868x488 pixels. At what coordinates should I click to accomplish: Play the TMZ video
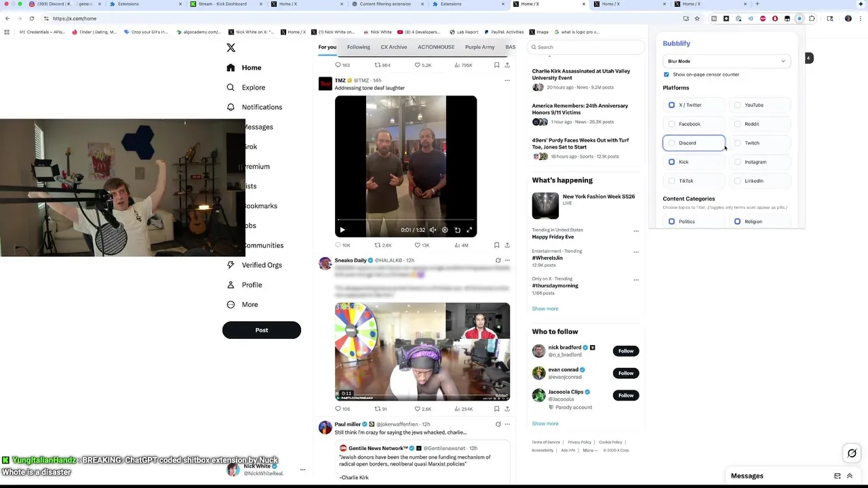pyautogui.click(x=342, y=230)
